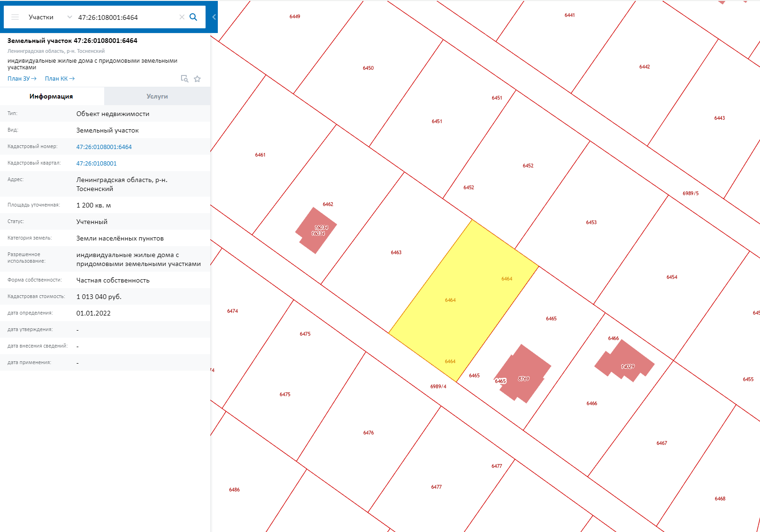Click the panel title Земельный участок 47:26:0108001:6464
Screen dimensions: 760x532
[x=73, y=41]
